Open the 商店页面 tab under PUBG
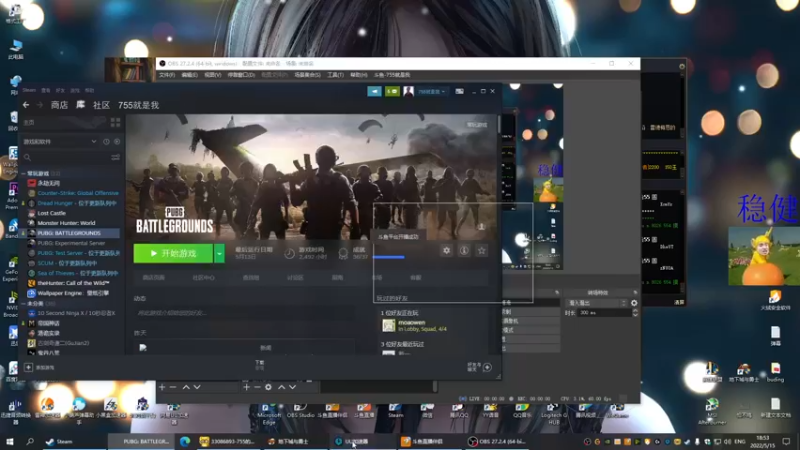The image size is (800, 450). [153, 278]
